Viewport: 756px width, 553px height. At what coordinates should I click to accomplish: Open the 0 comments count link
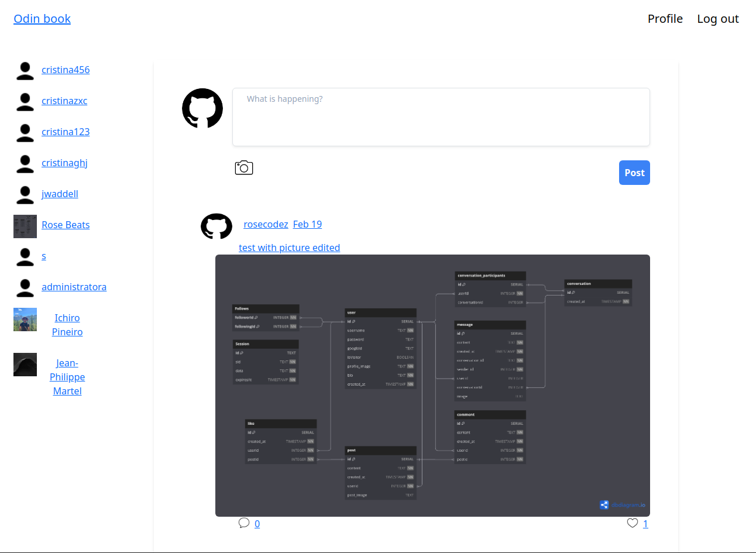pos(257,524)
